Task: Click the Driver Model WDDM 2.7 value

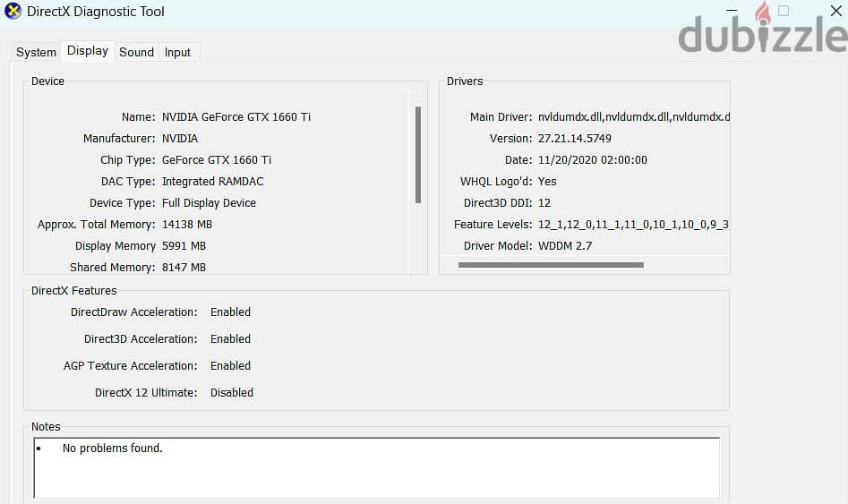Action: 565,246
